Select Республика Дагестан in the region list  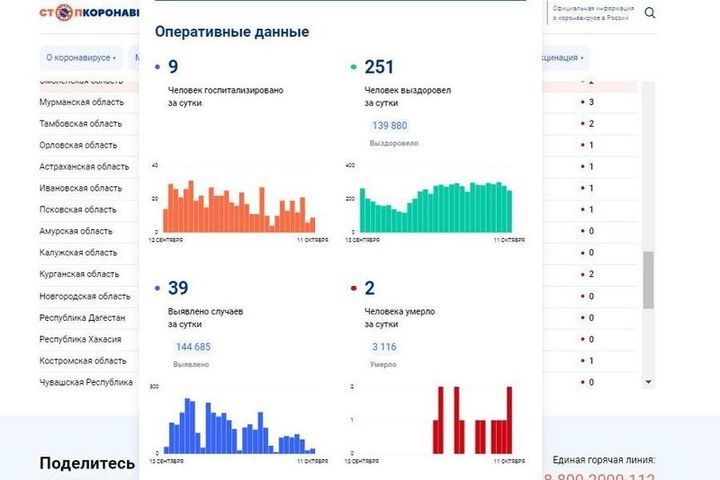coord(82,318)
